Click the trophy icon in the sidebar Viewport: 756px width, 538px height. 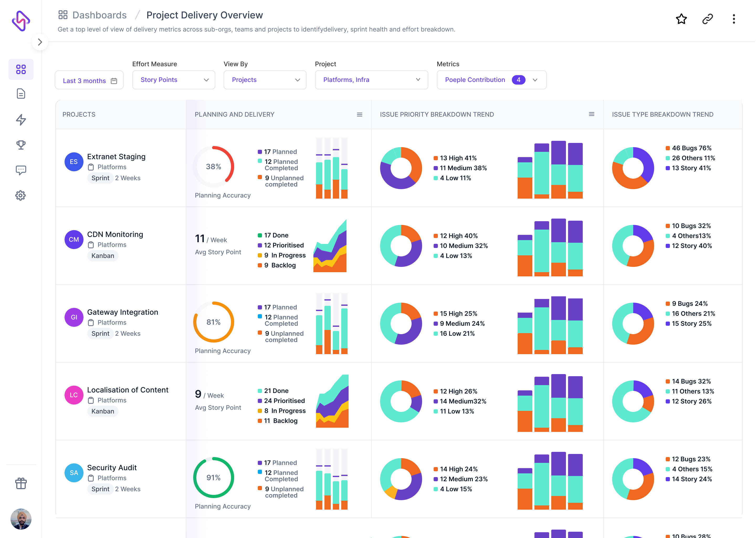tap(21, 145)
